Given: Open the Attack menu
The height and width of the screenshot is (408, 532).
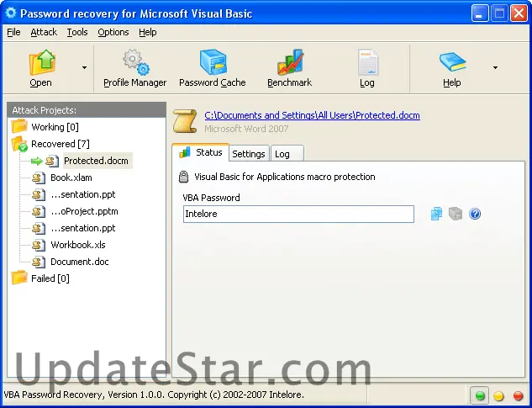Looking at the screenshot, I should tap(44, 32).
